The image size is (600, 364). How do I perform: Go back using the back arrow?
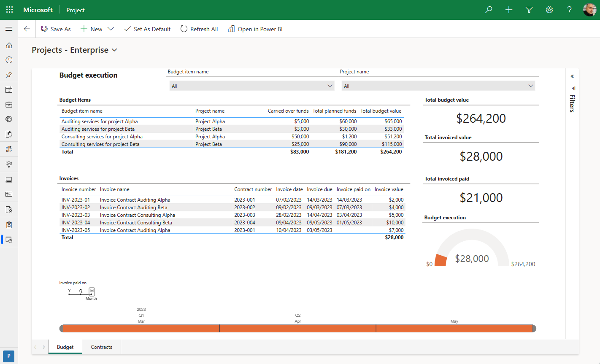tap(27, 29)
